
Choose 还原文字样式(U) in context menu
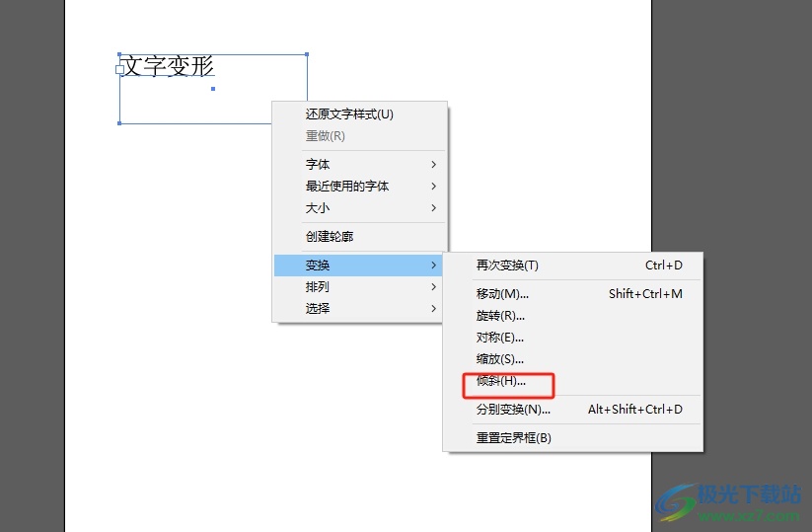(359, 114)
